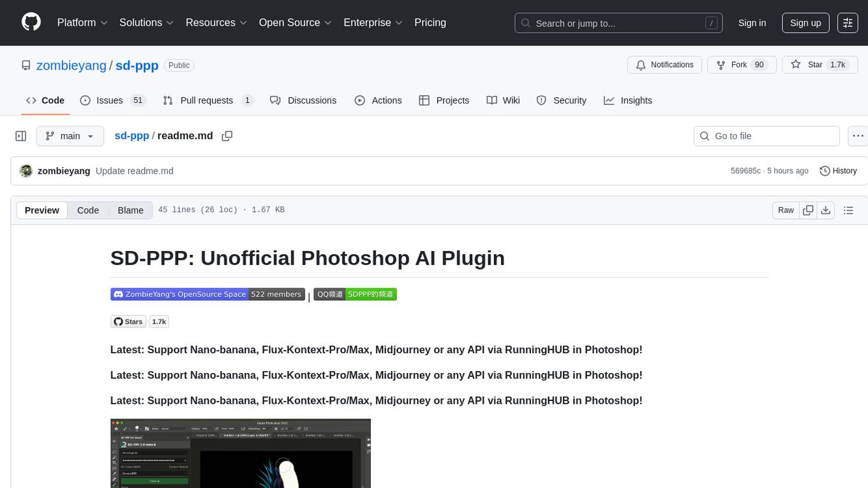Open the Pricing page
This screenshot has width=868, height=488.
tap(430, 22)
